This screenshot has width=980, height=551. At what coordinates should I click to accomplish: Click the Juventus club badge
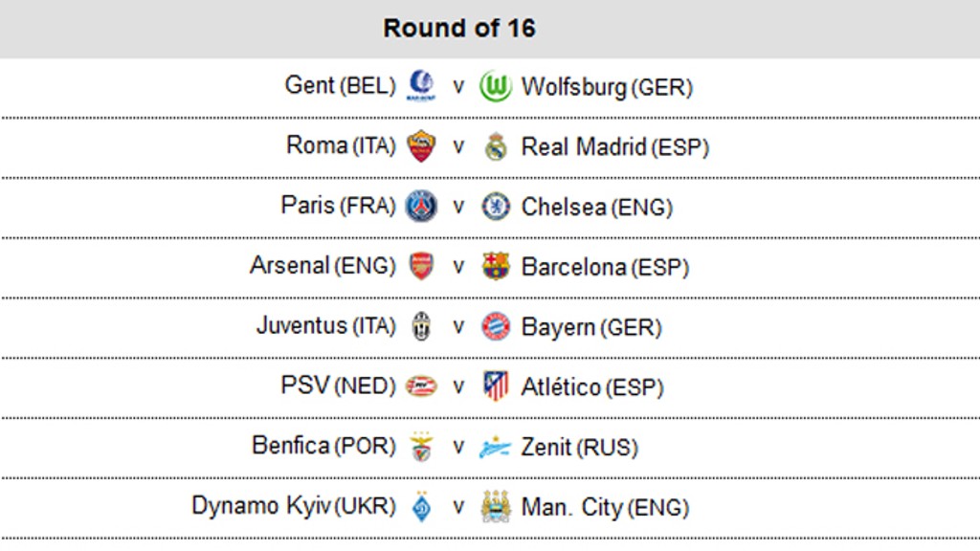420,326
